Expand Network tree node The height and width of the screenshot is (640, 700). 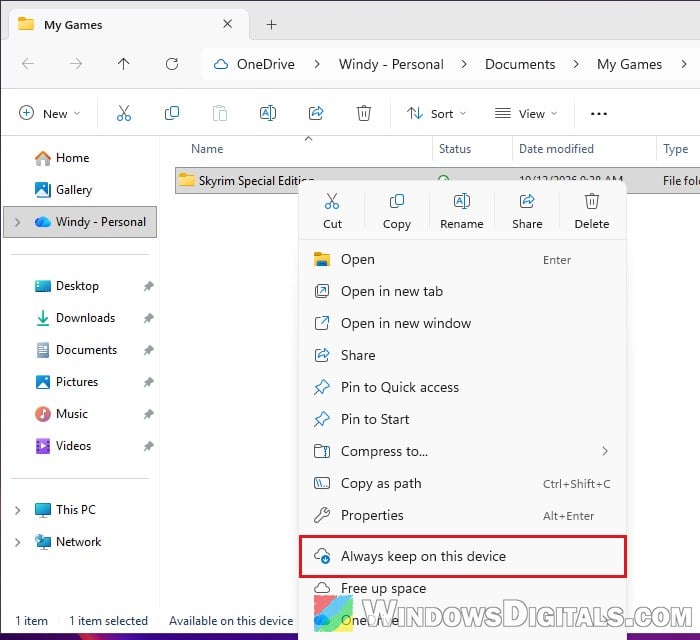click(x=17, y=542)
